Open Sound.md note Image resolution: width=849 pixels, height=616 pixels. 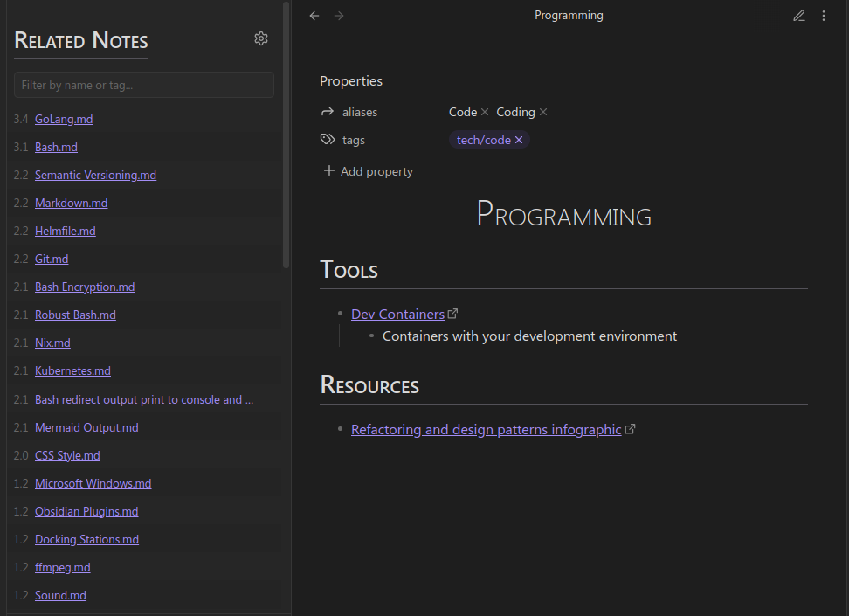click(x=60, y=595)
